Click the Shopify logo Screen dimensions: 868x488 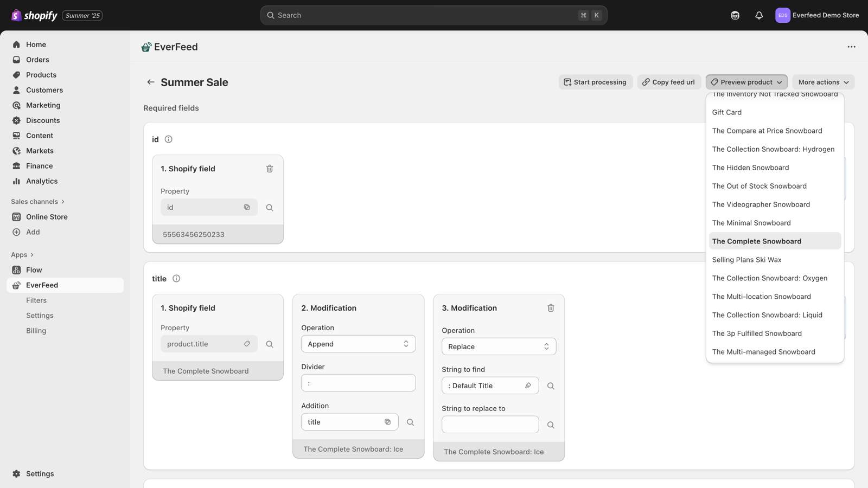[x=34, y=15]
